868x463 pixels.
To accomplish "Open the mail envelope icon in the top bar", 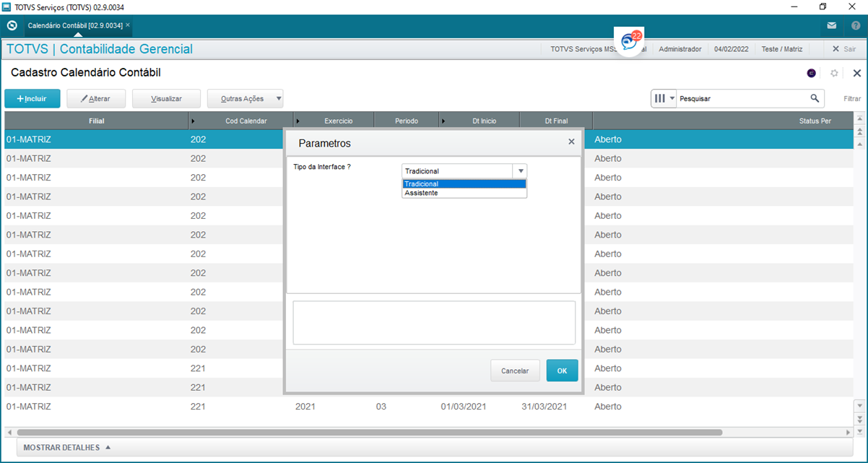I will click(x=832, y=25).
